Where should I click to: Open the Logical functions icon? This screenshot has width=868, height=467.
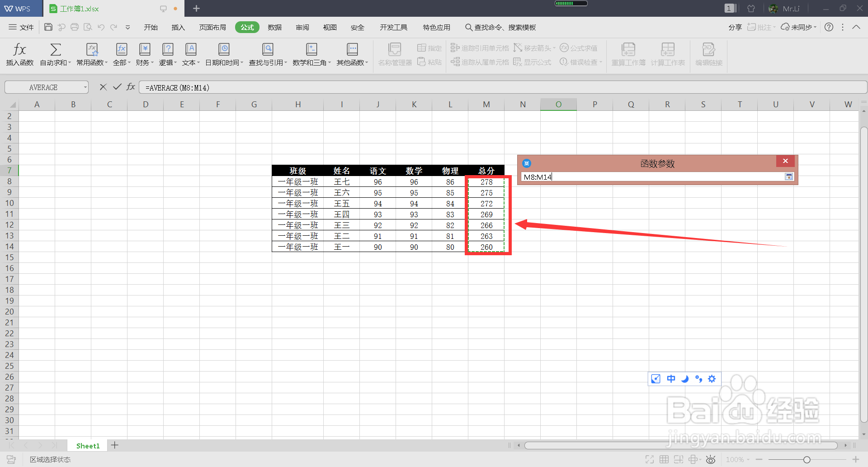click(x=168, y=49)
